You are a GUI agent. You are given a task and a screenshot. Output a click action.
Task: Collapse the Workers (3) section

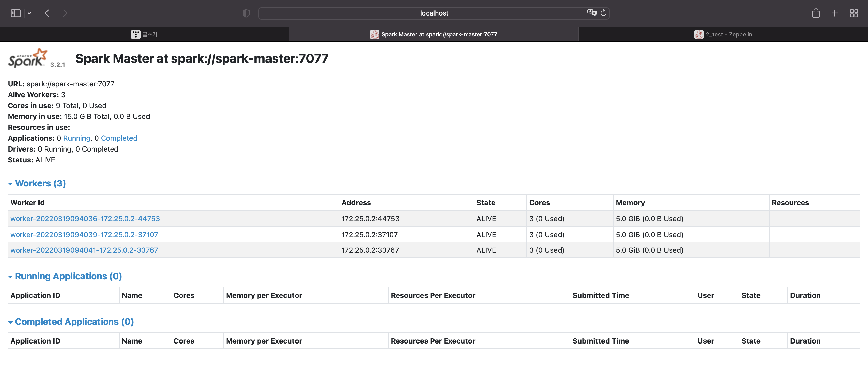(x=37, y=183)
